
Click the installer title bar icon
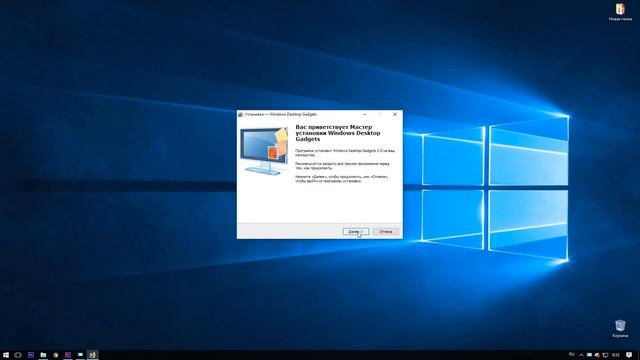[241, 115]
